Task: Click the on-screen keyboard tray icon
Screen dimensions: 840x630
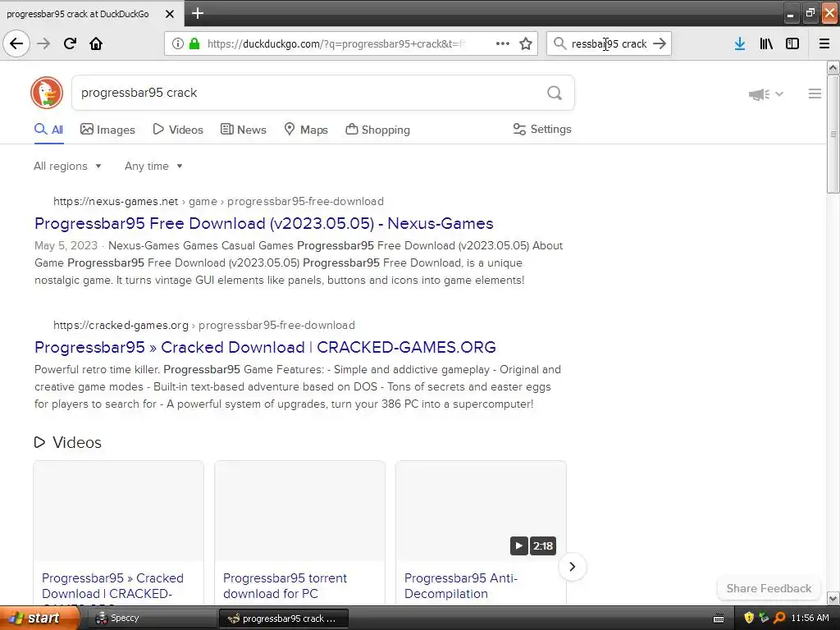Action: tap(719, 619)
